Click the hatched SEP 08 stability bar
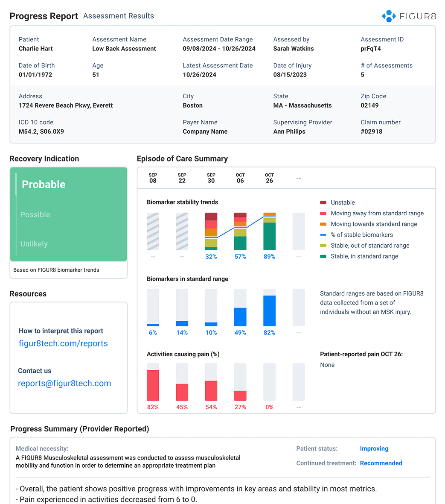 pyautogui.click(x=153, y=231)
